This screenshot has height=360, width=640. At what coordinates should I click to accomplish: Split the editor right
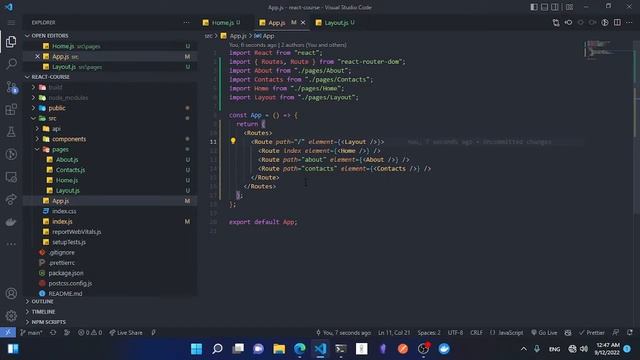(617, 22)
